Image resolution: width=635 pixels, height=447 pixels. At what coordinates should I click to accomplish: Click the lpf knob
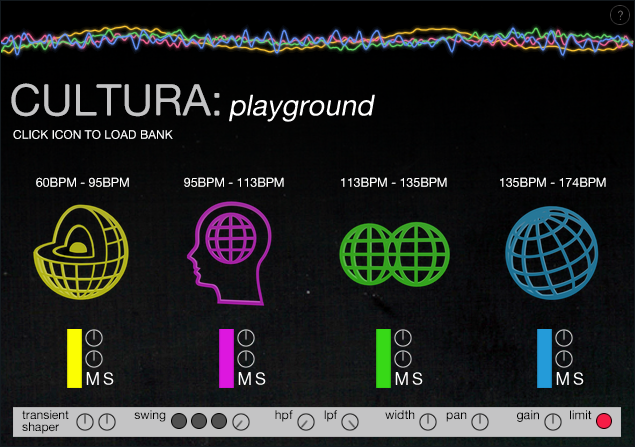tap(350, 421)
